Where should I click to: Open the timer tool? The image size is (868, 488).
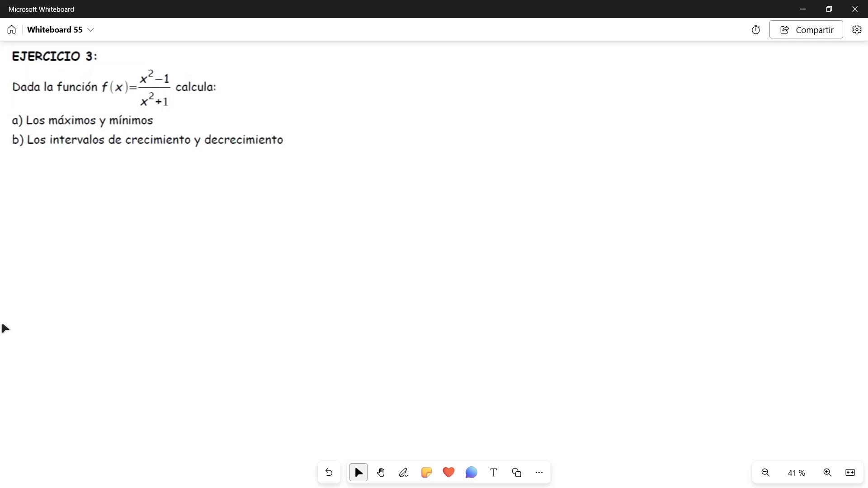(756, 30)
